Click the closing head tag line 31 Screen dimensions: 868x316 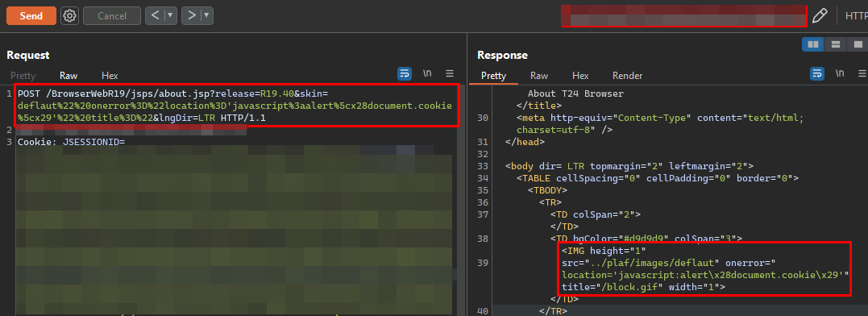525,142
